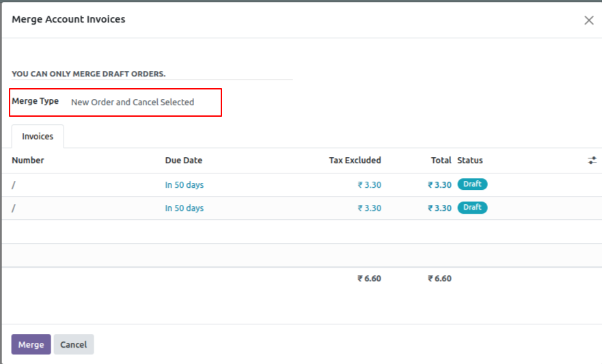Switch to the Invoices tab
Screen dimensions: 602x364
(38, 137)
